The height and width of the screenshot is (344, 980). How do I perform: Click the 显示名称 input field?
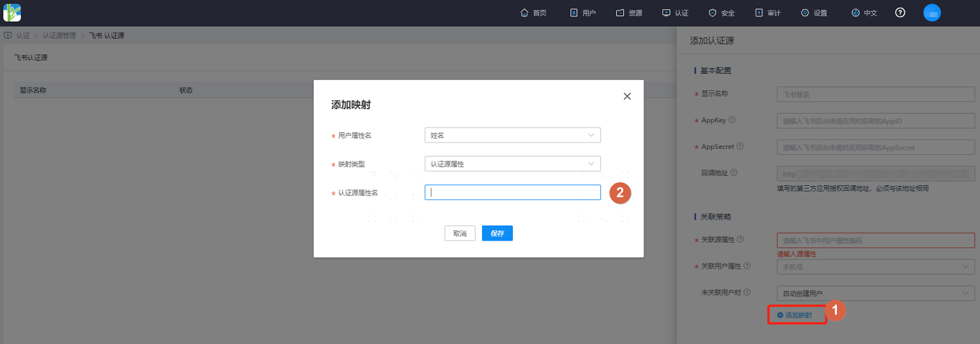click(x=875, y=94)
